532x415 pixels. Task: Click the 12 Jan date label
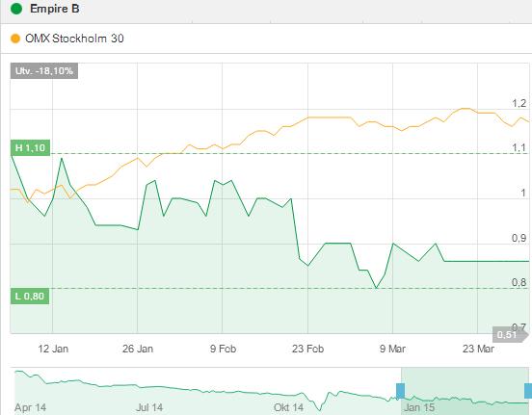pos(53,349)
